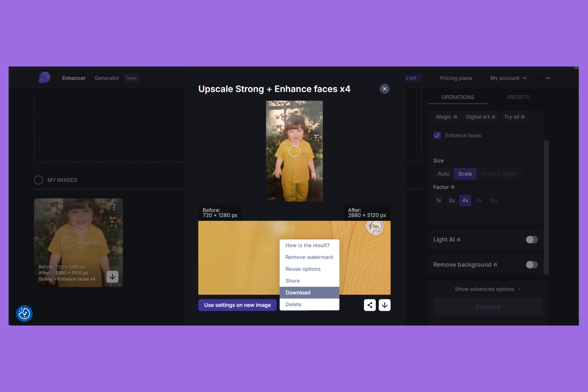Screen dimensions: 588x392
Task: Collapse Show advanced options
Action: pyautogui.click(x=488, y=289)
